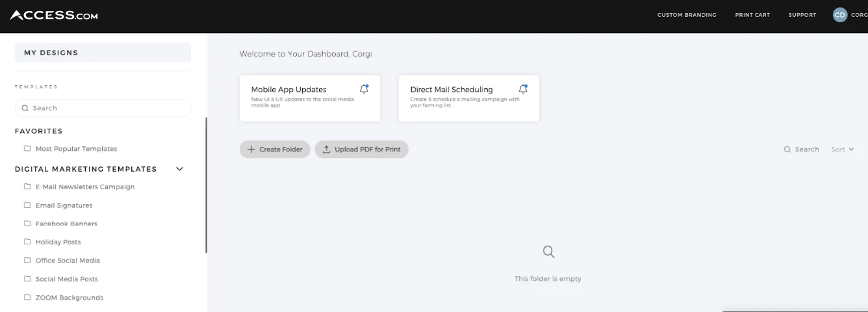Click the Access.com logo
The height and width of the screenshot is (312, 868).
tap(54, 15)
